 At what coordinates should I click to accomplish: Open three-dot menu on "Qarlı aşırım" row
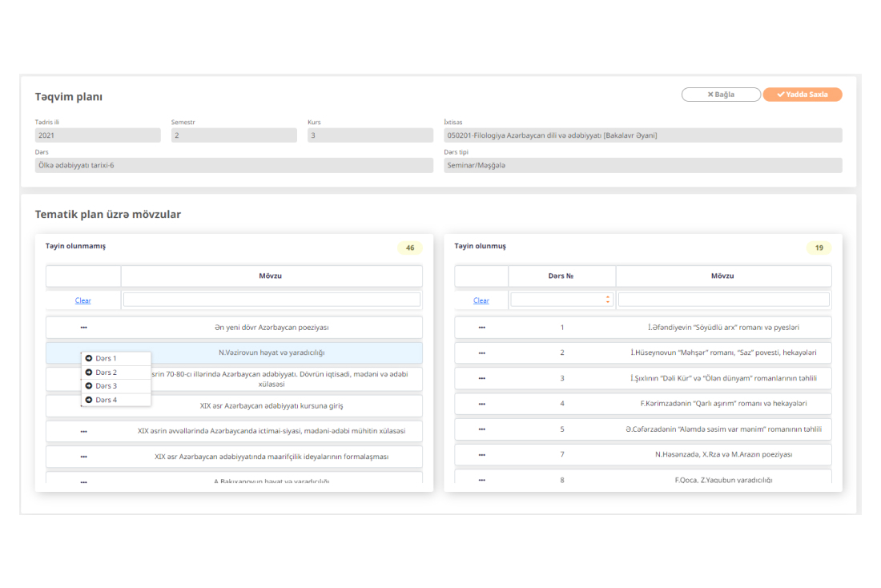[481, 404]
